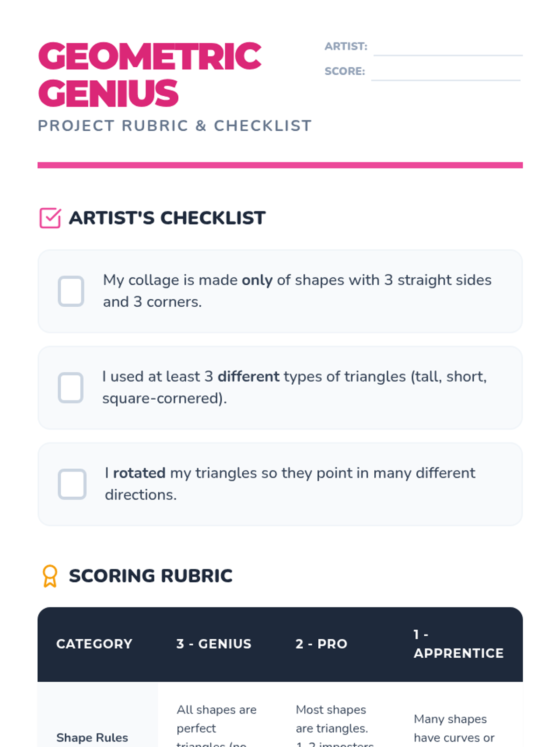Screen dimensions: 560x747
Task: Select the '1 - APPRENTICE' column header
Action: [x=458, y=644]
